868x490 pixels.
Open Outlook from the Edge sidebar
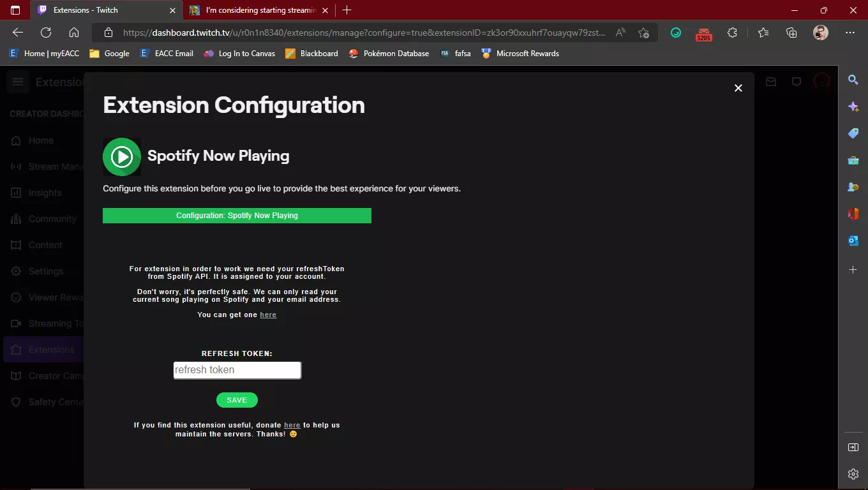pos(853,241)
